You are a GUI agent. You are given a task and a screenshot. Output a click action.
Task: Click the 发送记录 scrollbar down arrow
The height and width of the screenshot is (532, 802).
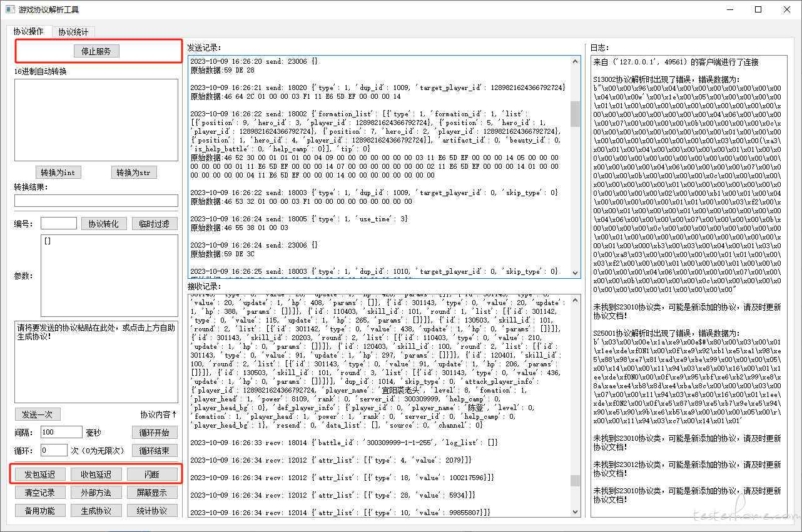coord(575,273)
